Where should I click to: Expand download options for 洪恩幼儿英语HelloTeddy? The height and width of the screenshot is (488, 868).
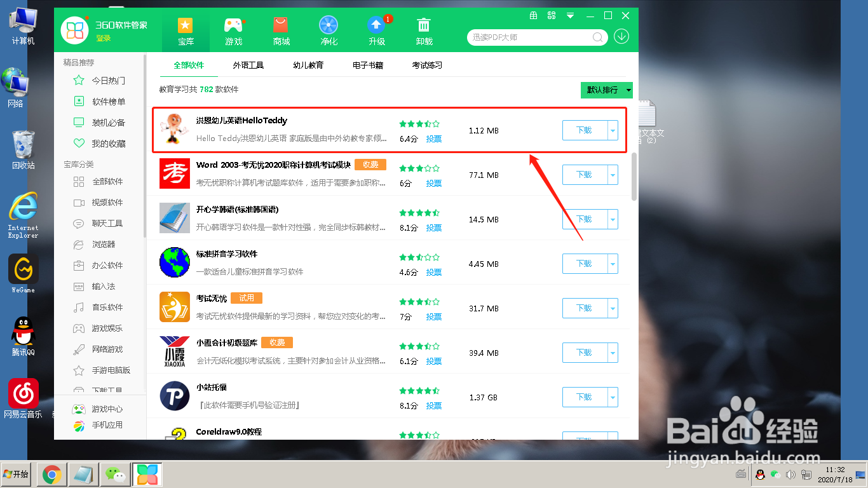pos(612,130)
